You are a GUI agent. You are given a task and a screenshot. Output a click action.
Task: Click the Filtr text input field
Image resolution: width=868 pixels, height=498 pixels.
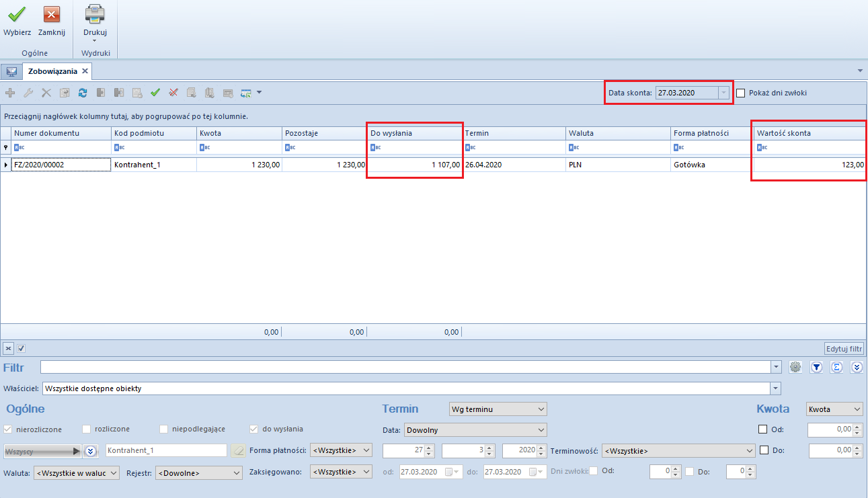[405, 367]
